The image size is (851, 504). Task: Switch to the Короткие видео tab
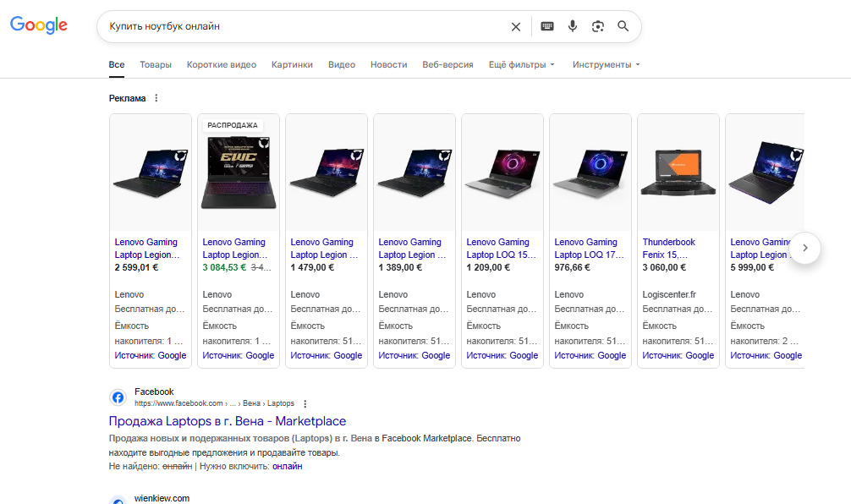point(222,64)
